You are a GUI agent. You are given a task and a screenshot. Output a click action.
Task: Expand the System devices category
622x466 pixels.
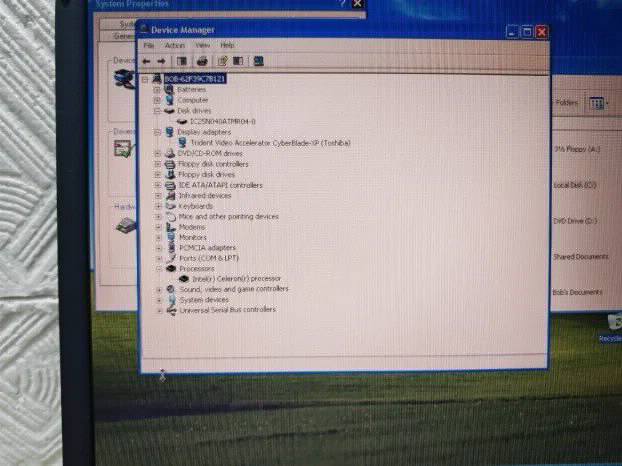[x=159, y=300]
